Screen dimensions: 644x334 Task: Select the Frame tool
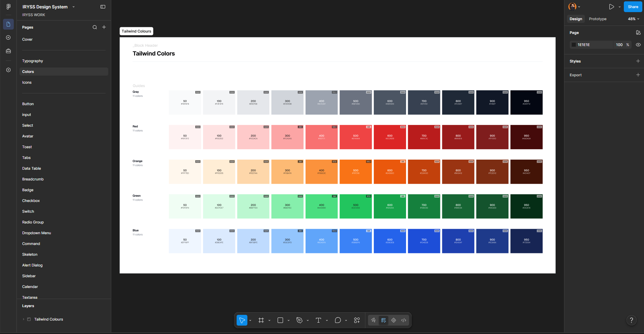(261, 320)
